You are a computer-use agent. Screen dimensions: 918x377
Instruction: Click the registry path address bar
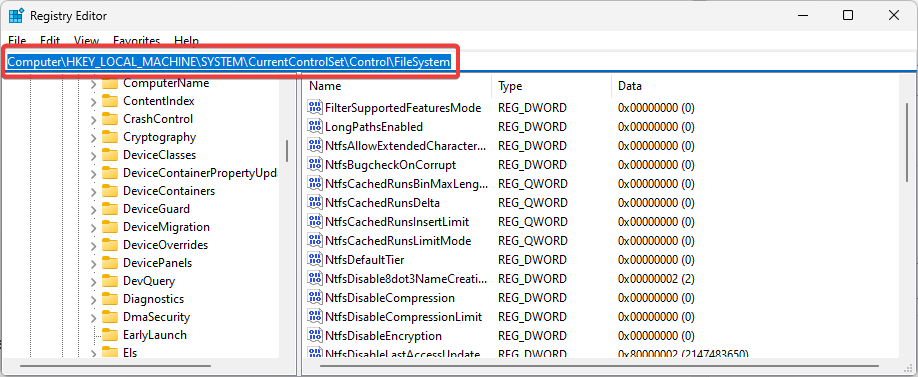(x=459, y=61)
